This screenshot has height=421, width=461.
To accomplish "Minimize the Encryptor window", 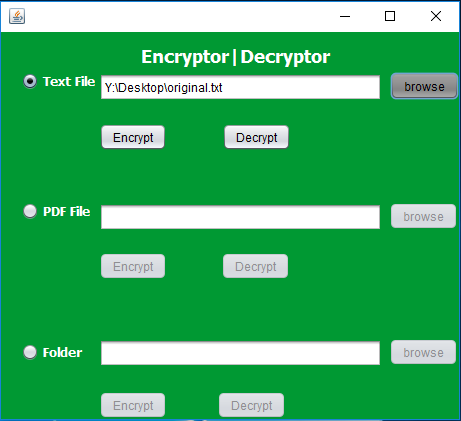I will pos(345,16).
